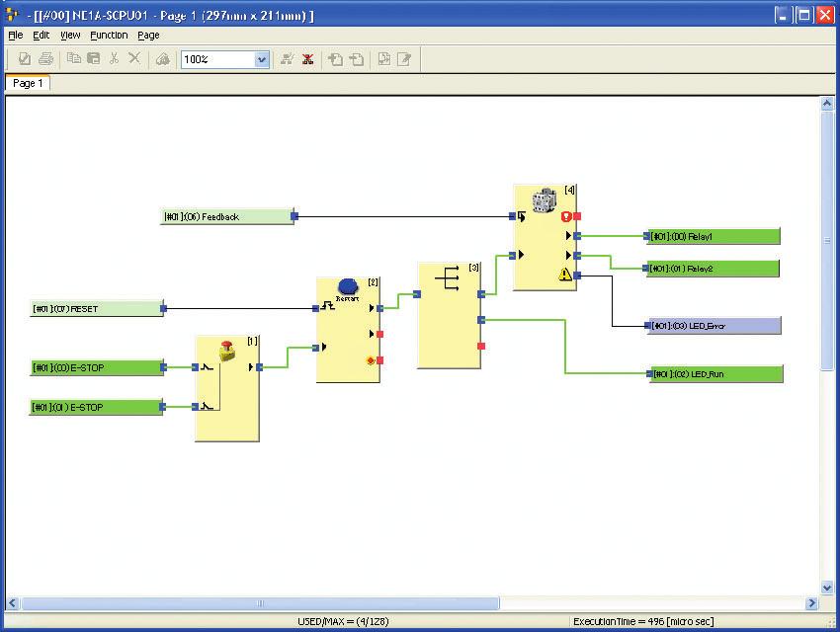Select the LED_Run output tag
This screenshot has height=632, width=840.
(x=715, y=373)
